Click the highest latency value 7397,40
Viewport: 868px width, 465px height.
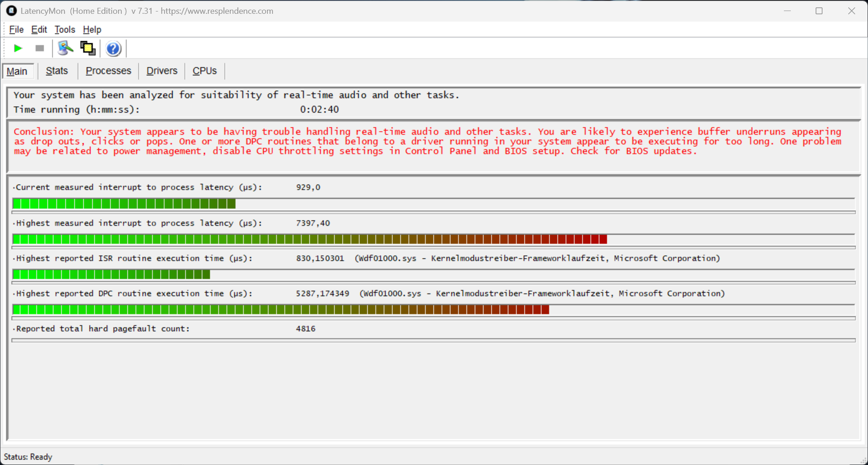(x=313, y=223)
